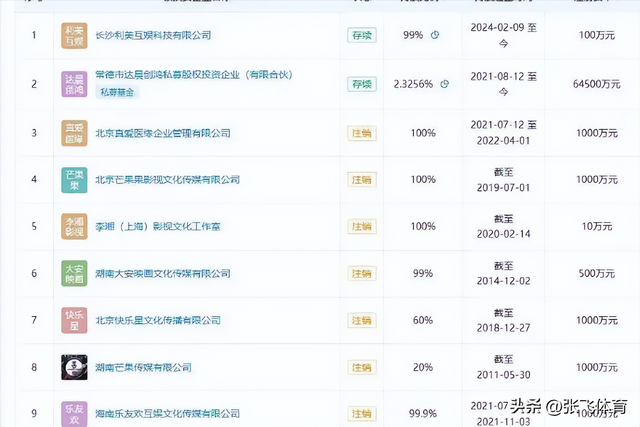The height and width of the screenshot is (427, 640).
Task: Click the 截至 2019-07-01 date cell
Action: point(503,180)
